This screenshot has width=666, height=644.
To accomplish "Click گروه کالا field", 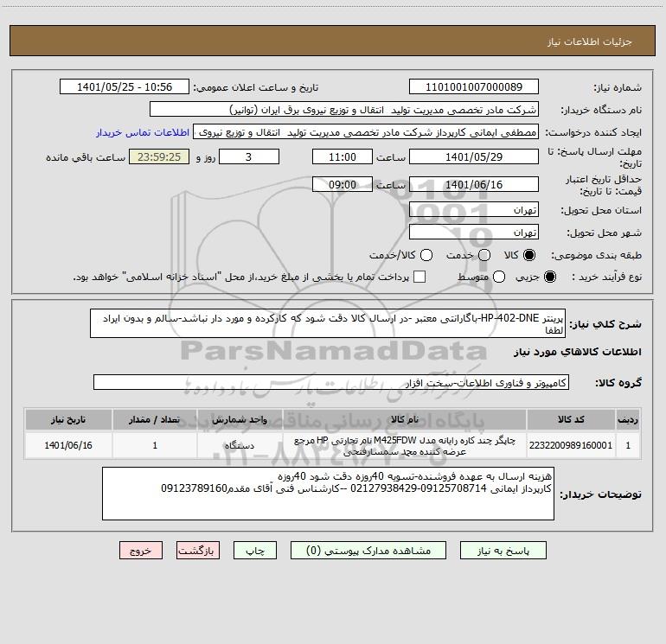I will pyautogui.click(x=331, y=382).
